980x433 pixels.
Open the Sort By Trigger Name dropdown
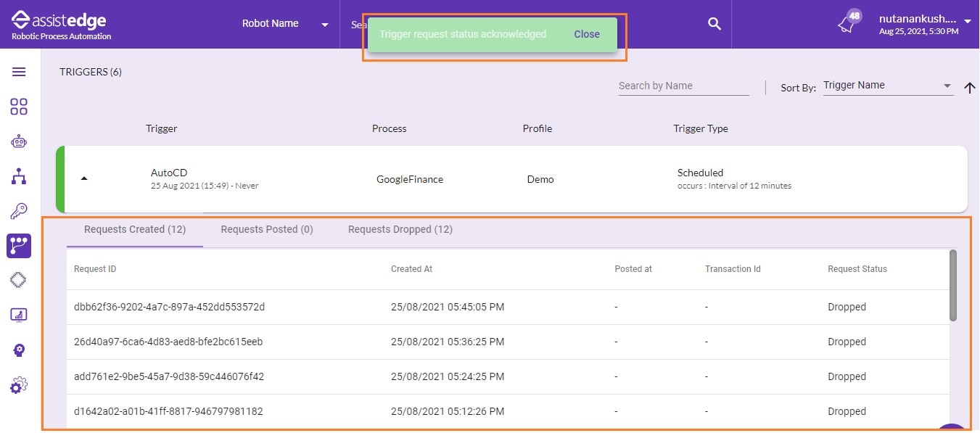click(x=887, y=86)
